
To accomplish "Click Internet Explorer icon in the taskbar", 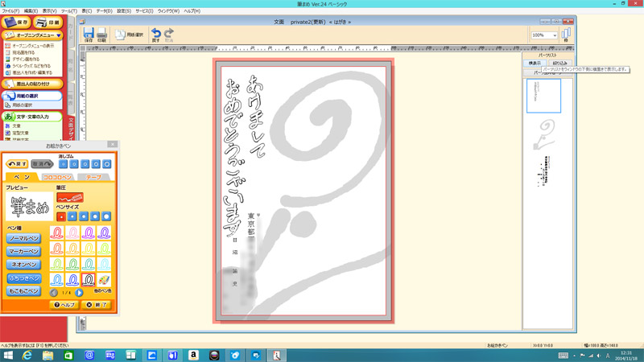I will tap(27, 355).
